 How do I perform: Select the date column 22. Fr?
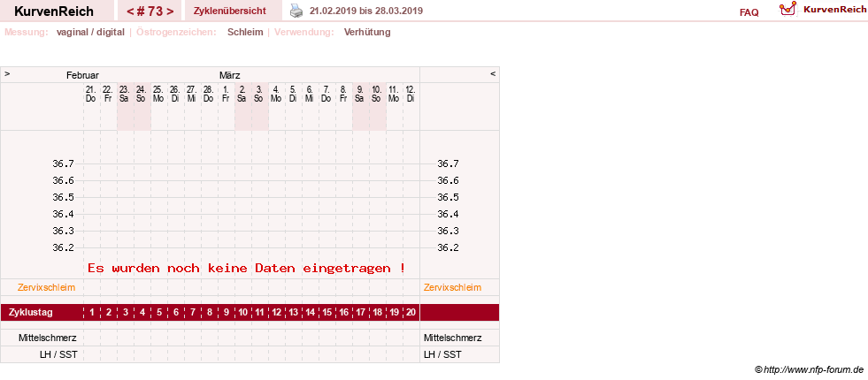click(108, 94)
